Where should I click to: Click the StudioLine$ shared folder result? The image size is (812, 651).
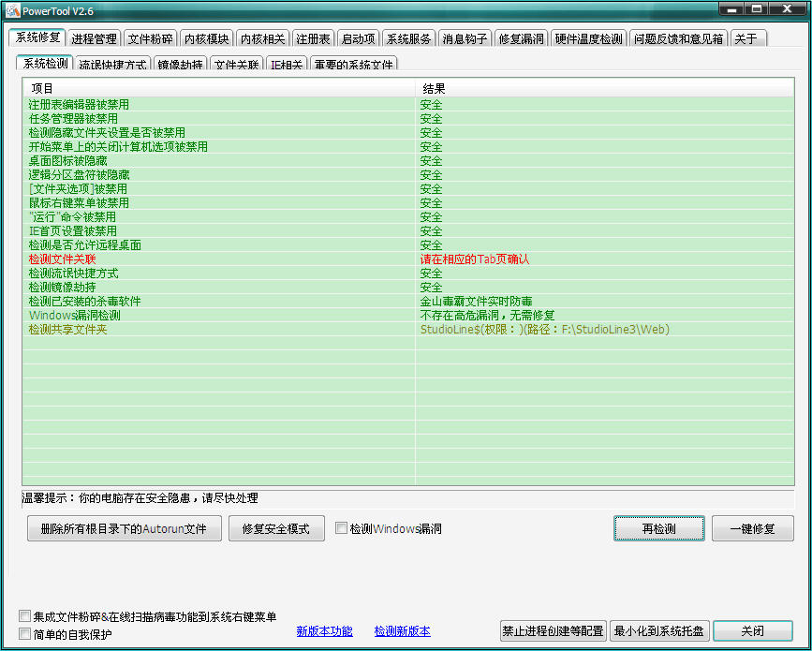(545, 329)
